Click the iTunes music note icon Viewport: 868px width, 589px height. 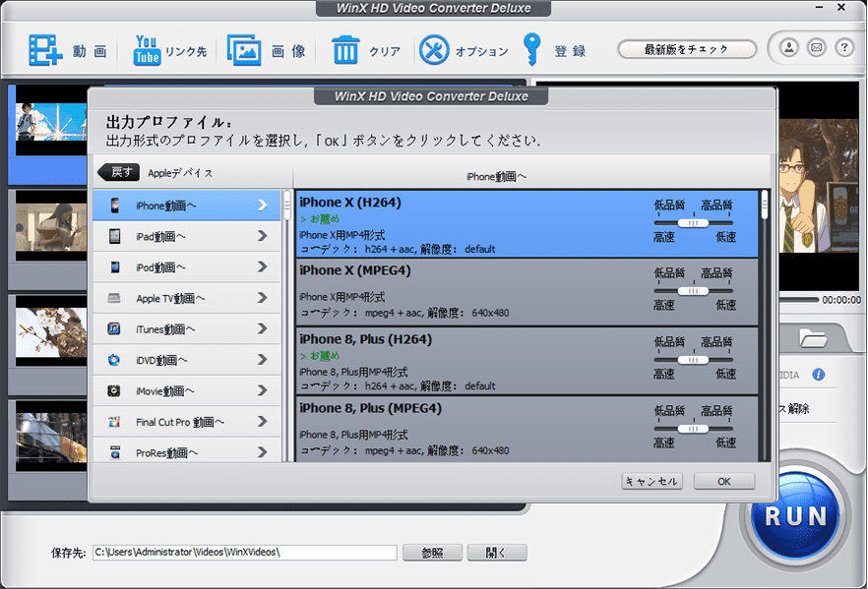tap(114, 329)
